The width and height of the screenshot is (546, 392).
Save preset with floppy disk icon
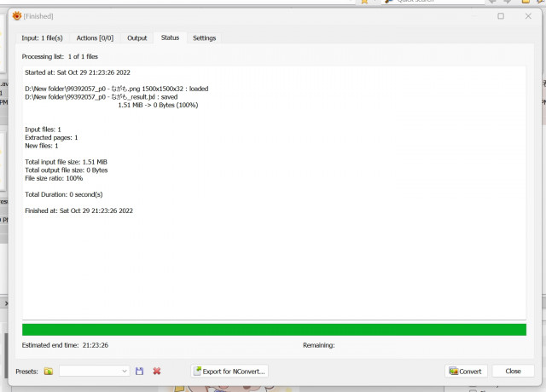click(139, 372)
